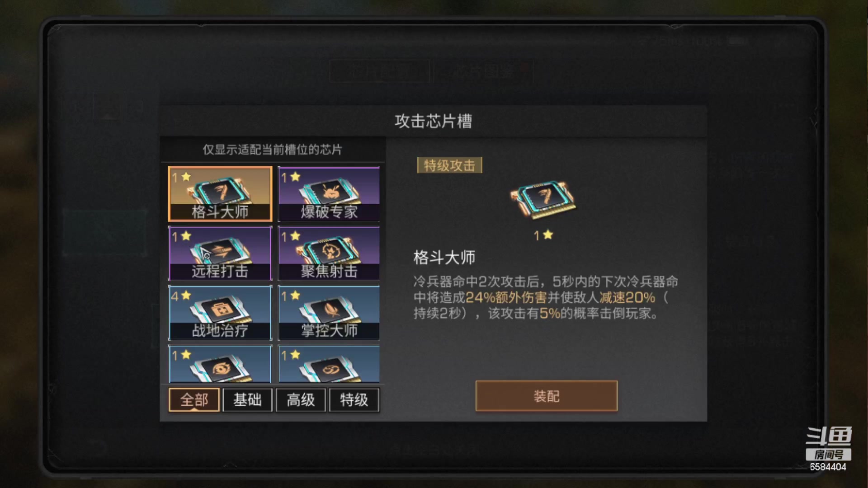Filter chips by 特级 tab
The width and height of the screenshot is (868, 488).
[354, 399]
